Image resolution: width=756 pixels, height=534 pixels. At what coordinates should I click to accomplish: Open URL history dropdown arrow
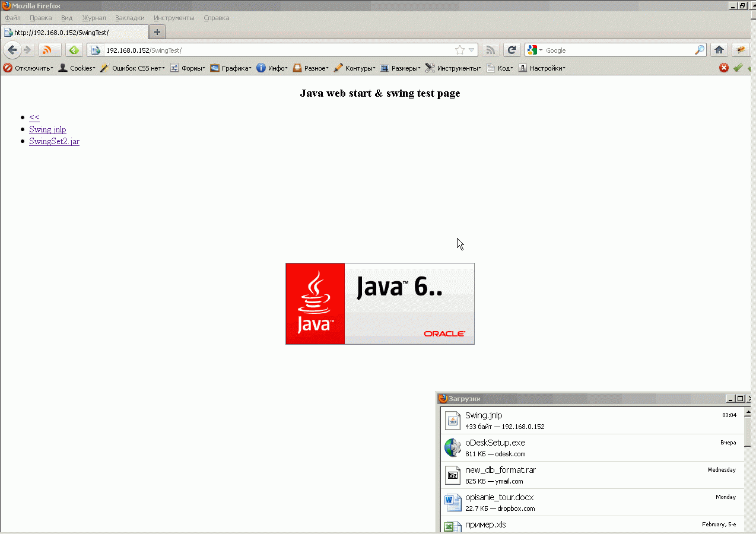471,50
